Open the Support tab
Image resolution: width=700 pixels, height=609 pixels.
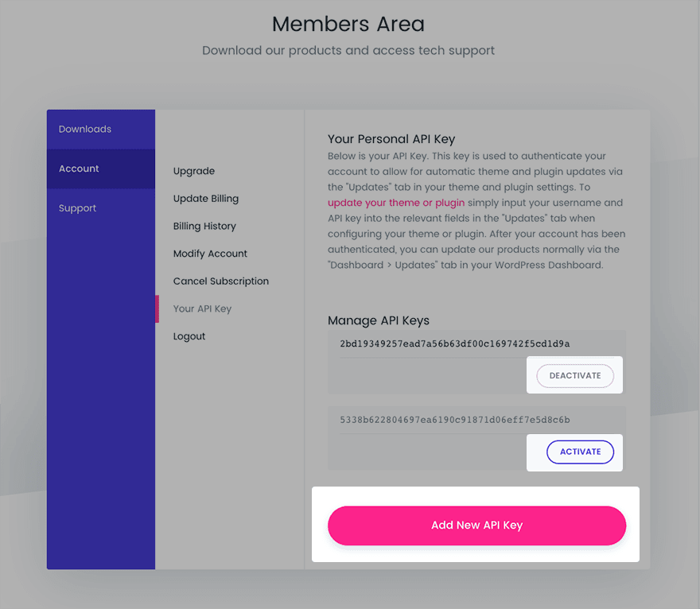click(x=77, y=208)
